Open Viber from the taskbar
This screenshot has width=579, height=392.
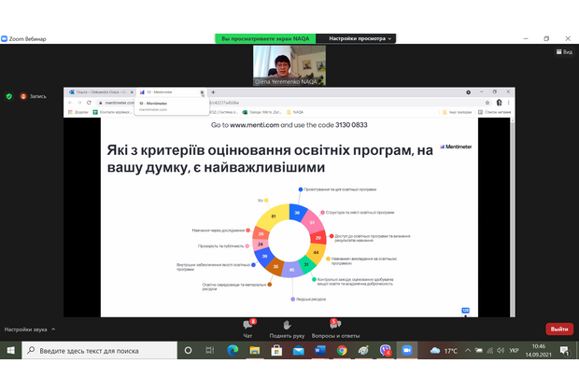click(384, 350)
